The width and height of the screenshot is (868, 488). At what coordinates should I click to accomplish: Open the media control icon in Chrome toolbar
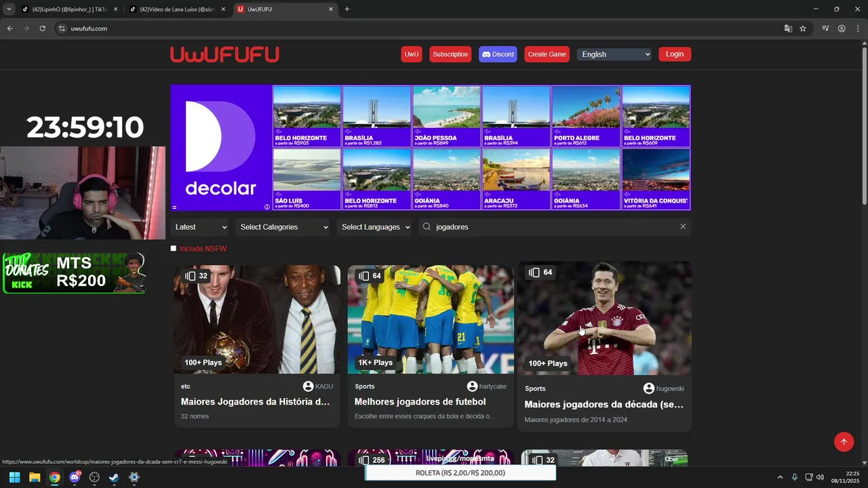point(825,28)
